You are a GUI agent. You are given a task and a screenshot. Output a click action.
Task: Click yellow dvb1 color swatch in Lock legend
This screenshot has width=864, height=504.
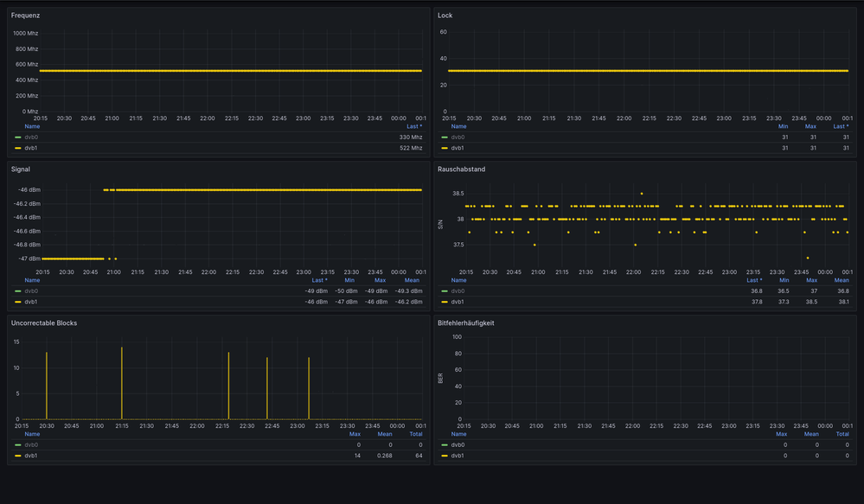(445, 148)
